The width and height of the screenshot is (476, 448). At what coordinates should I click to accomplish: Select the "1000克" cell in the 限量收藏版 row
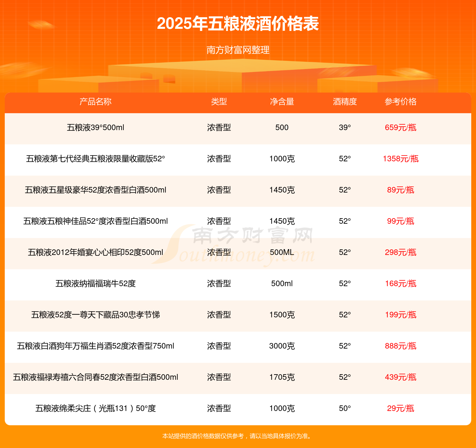click(282, 159)
